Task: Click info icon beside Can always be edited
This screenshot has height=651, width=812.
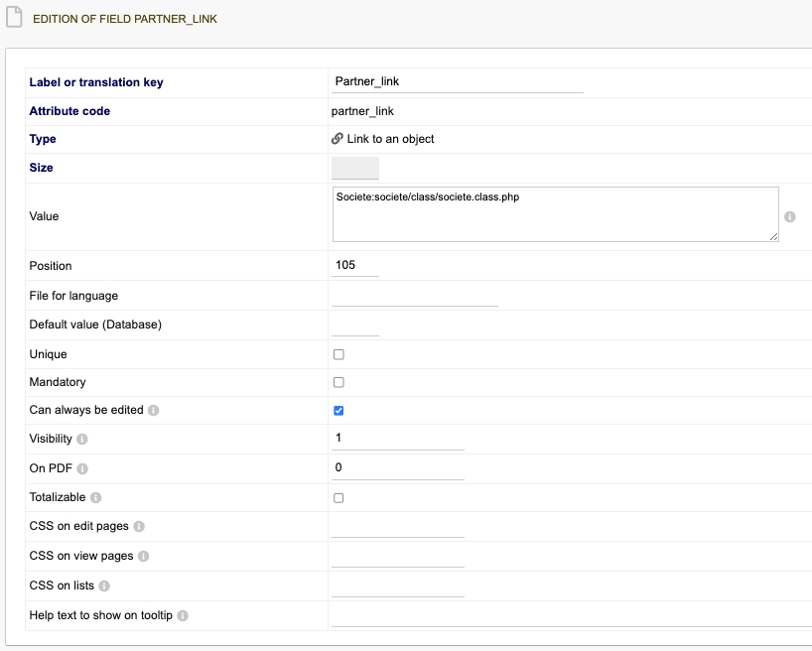Action: coord(153,410)
